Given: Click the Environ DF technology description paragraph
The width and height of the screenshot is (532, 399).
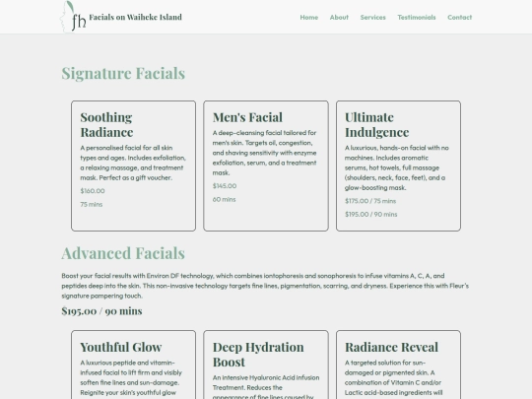Looking at the screenshot, I should [265, 286].
